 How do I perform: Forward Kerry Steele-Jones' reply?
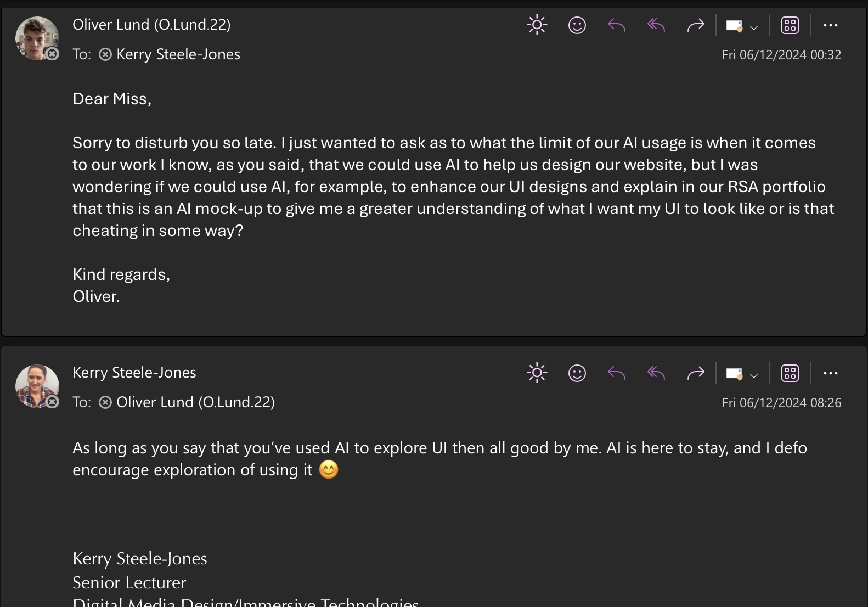tap(696, 373)
